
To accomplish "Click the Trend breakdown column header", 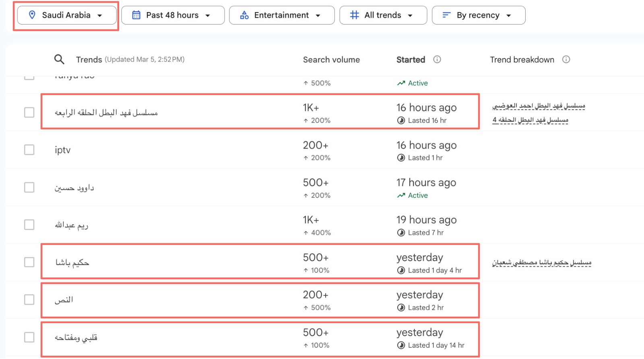I will point(522,60).
